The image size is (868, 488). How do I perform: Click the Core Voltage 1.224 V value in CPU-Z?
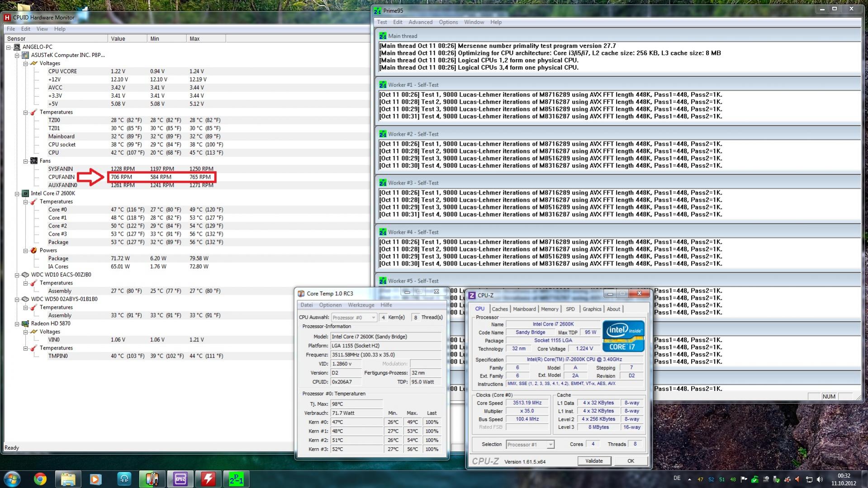point(584,349)
